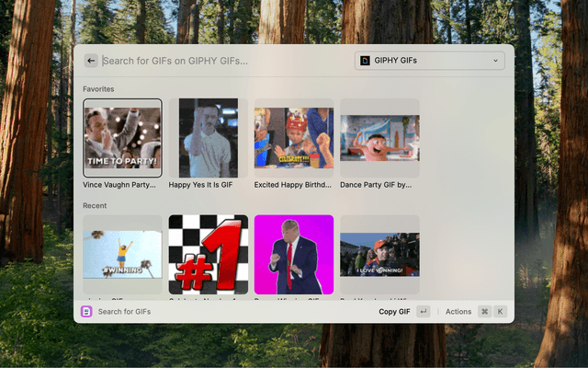Open the Actions menu
Image resolution: width=588 pixels, height=368 pixels.
458,311
